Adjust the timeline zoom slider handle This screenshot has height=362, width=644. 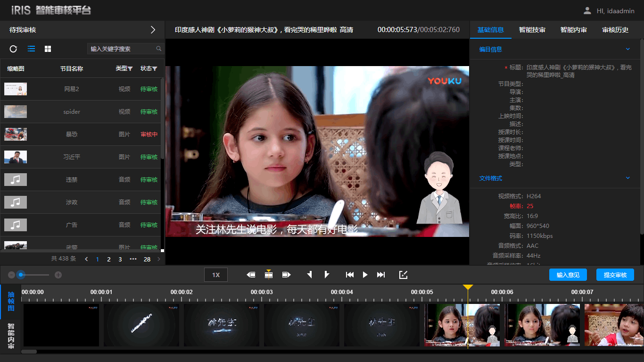coord(21,275)
